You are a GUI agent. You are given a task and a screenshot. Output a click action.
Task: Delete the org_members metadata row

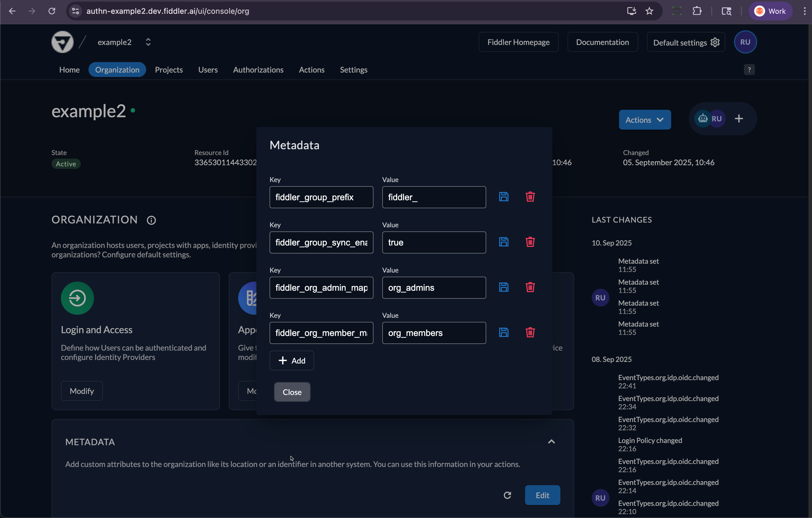pos(530,332)
